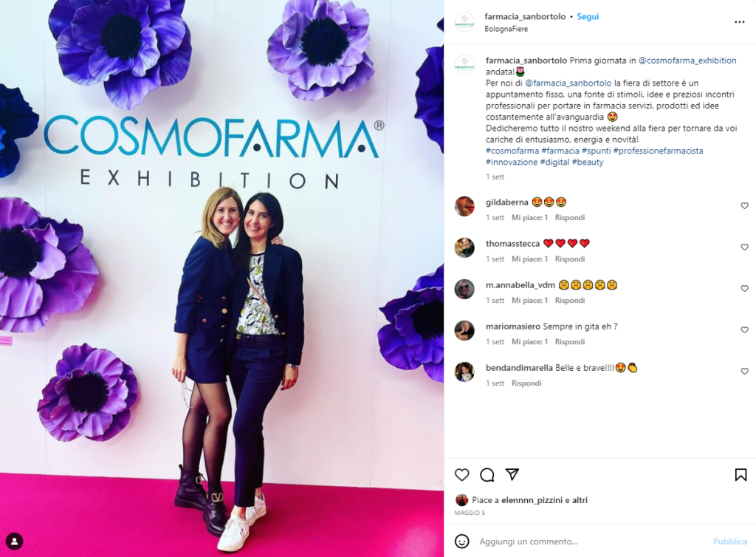View likes on gildaberna's comment
Viewport: 756px width, 557px height.
coord(529,217)
